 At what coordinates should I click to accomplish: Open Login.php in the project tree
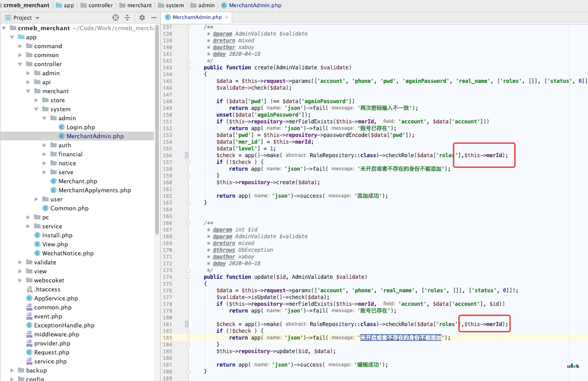tap(81, 127)
